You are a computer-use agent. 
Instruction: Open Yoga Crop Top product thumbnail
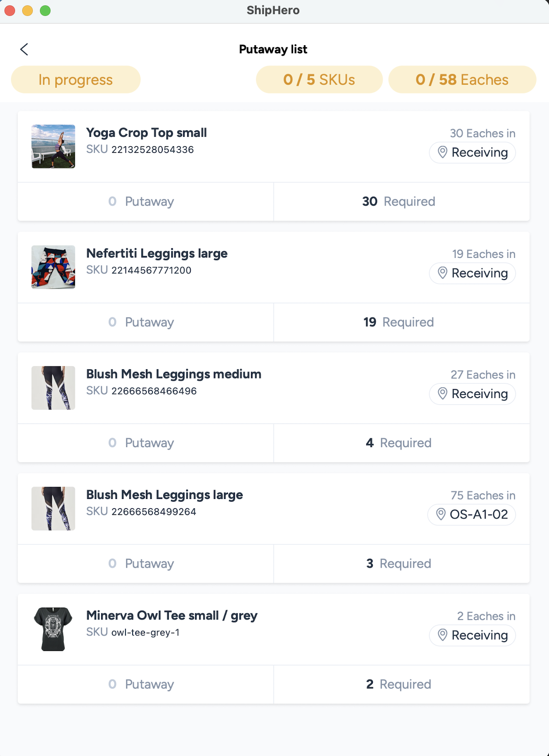click(x=53, y=147)
